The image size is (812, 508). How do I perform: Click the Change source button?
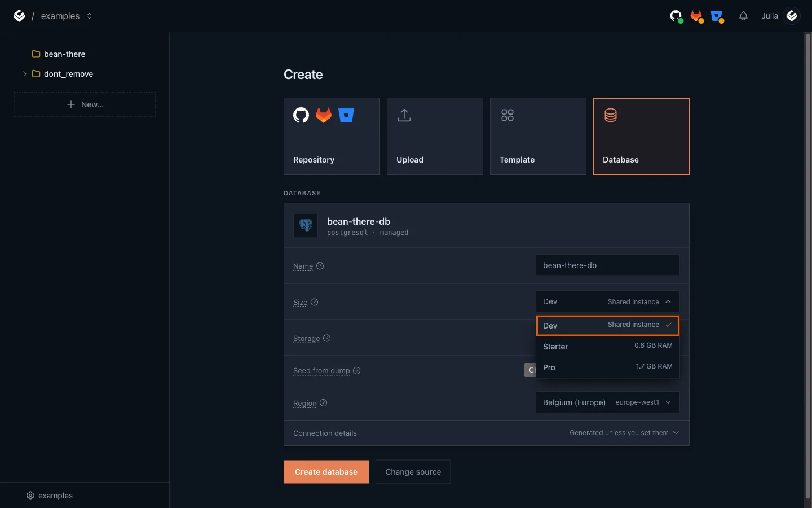[413, 472]
